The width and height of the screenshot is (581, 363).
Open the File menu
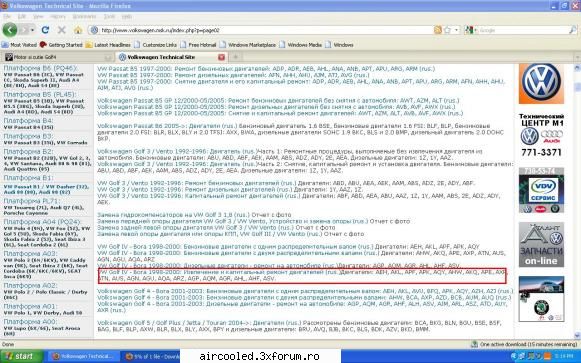[x=7, y=17]
